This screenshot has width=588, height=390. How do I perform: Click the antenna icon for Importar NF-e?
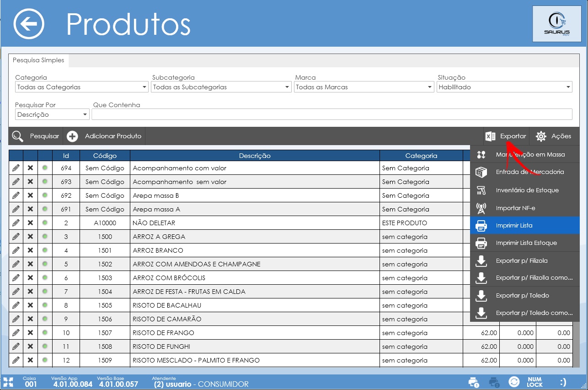click(x=481, y=208)
